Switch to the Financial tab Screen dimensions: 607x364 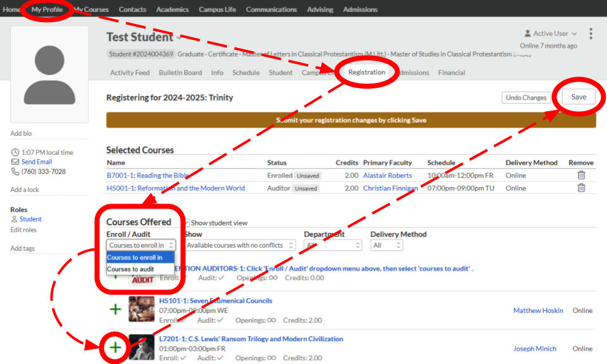pos(451,73)
